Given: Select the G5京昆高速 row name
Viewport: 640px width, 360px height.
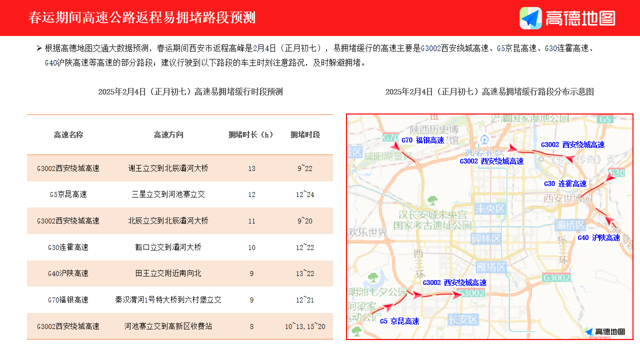Looking at the screenshot, I should pos(68,194).
